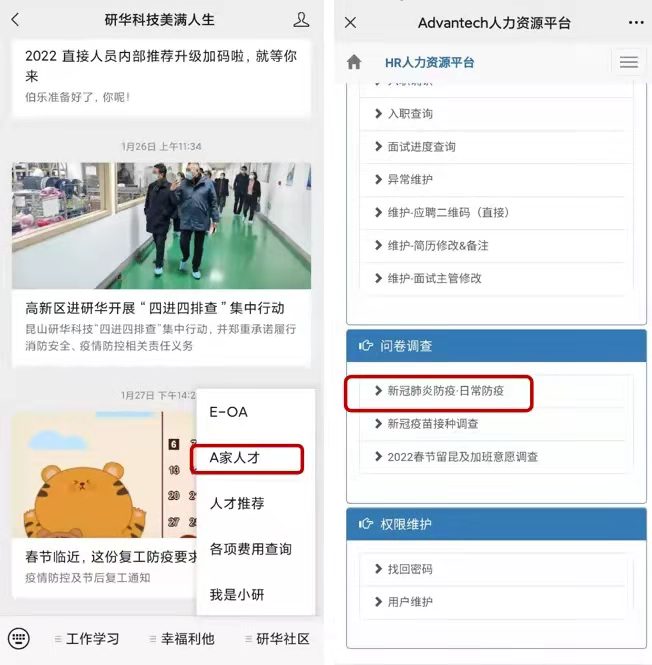The width and height of the screenshot is (652, 665).
Task: Tap the back arrow in the 研华科技美满人生 header
Action: tap(16, 20)
